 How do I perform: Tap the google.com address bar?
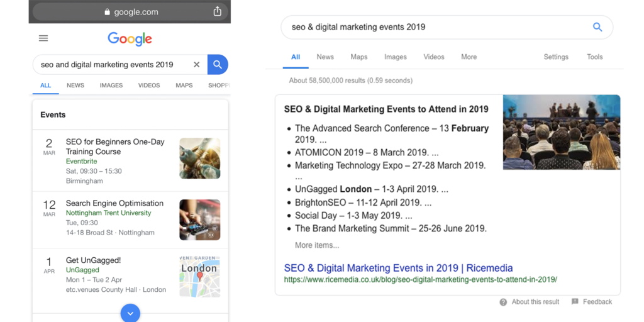click(x=130, y=12)
